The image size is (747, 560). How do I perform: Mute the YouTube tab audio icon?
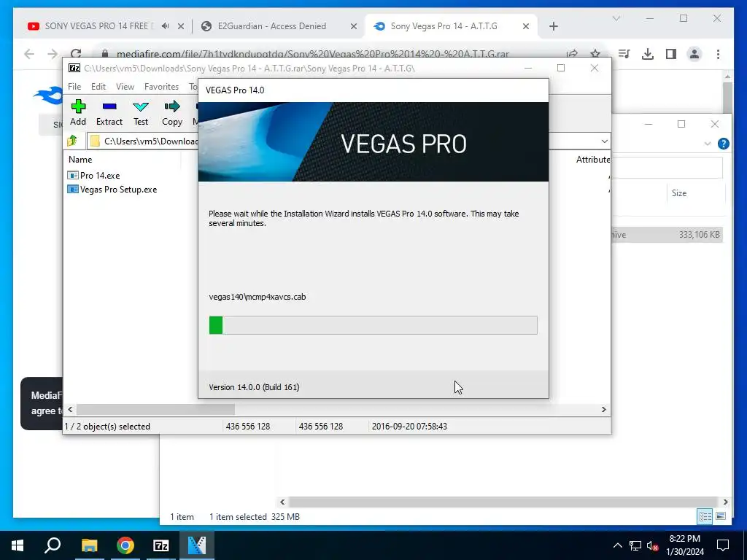tap(165, 26)
